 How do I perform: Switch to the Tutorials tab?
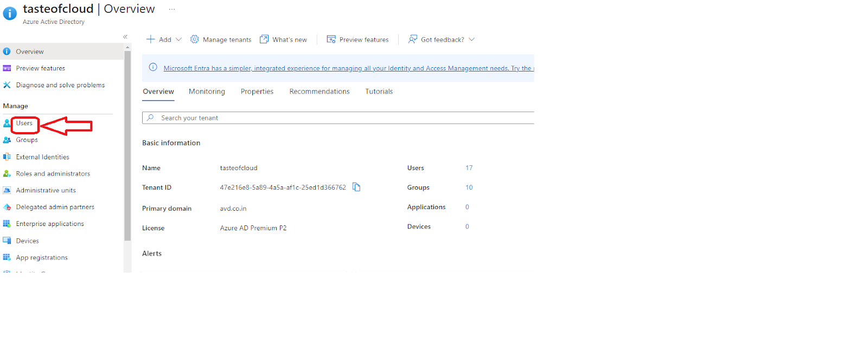tap(379, 92)
